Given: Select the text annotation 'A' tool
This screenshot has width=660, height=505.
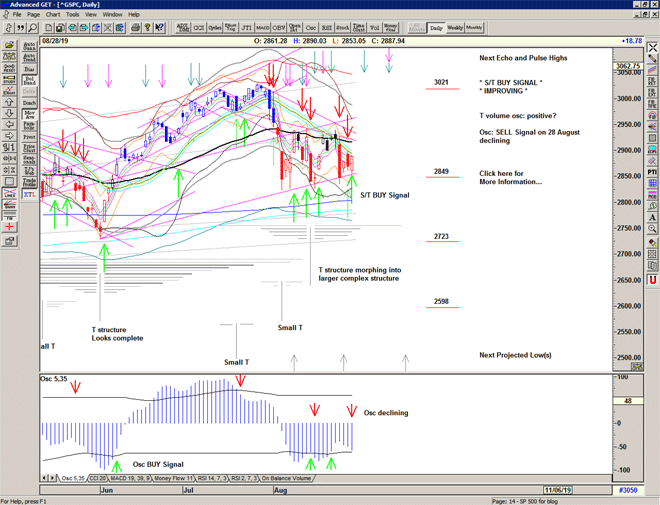Looking at the screenshot, I should click(652, 217).
